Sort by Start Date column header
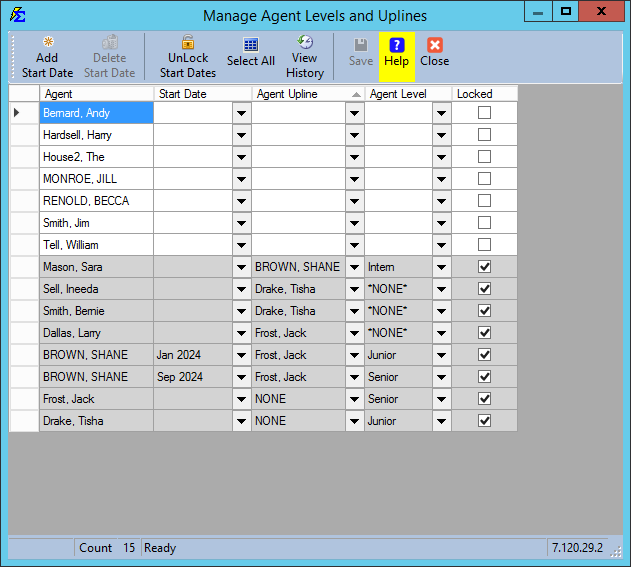631x567 pixels. click(203, 94)
